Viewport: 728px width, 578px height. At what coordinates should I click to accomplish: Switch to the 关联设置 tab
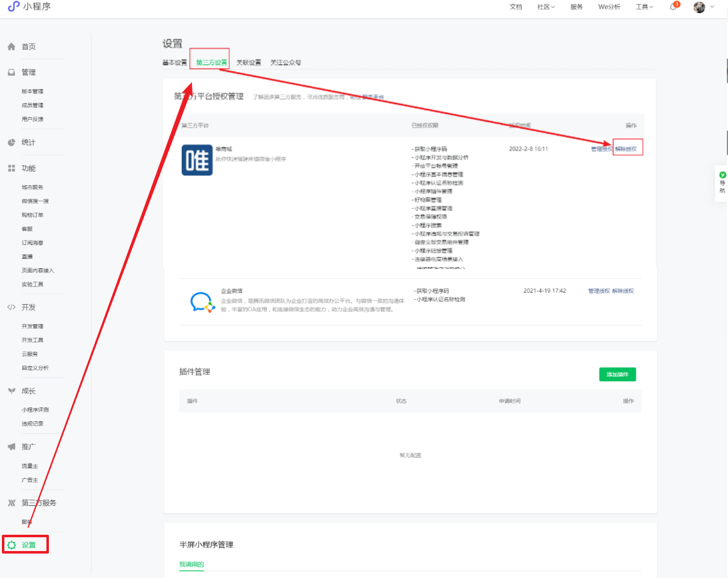[x=248, y=63]
